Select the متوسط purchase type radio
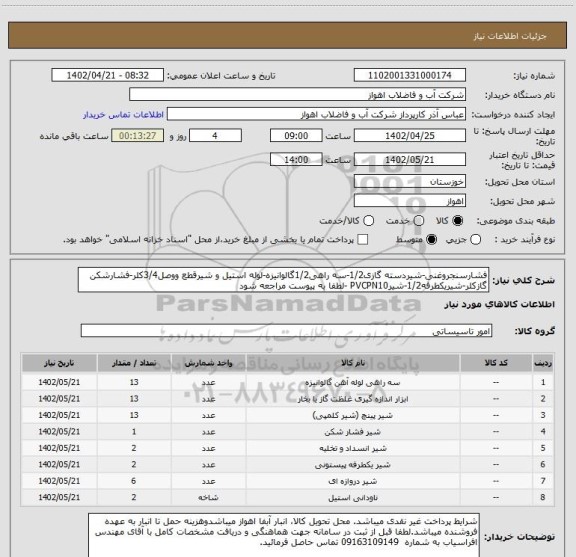This screenshot has height=557, width=576. 431,240
